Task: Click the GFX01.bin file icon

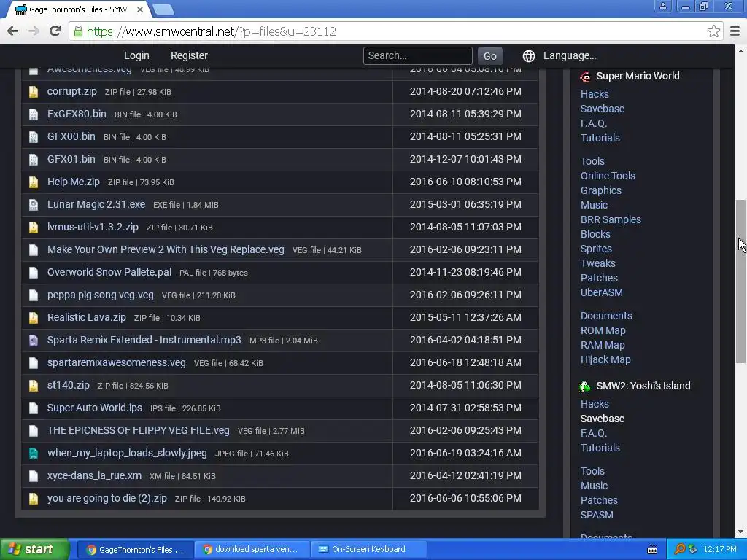Action: pyautogui.click(x=34, y=160)
